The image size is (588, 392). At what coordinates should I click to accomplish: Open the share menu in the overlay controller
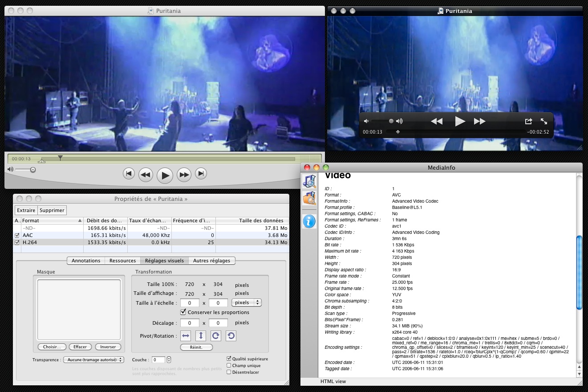(x=528, y=121)
